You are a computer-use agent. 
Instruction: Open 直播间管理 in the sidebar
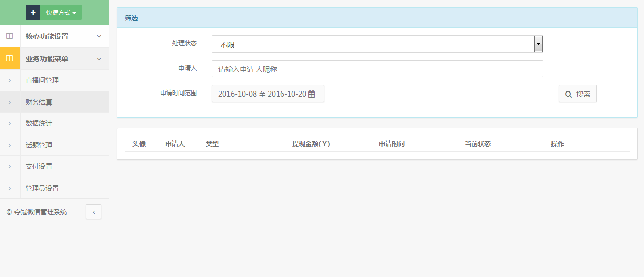54,80
